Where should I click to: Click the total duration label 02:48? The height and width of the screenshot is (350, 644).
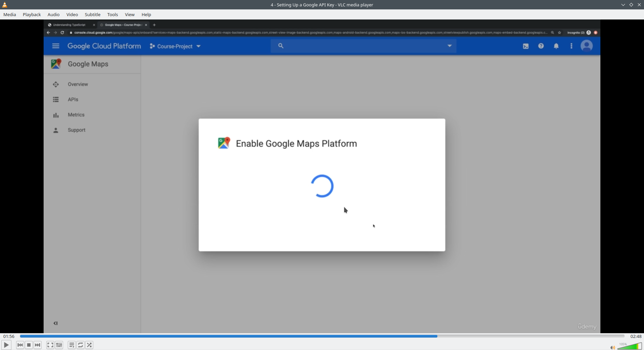pos(636,336)
